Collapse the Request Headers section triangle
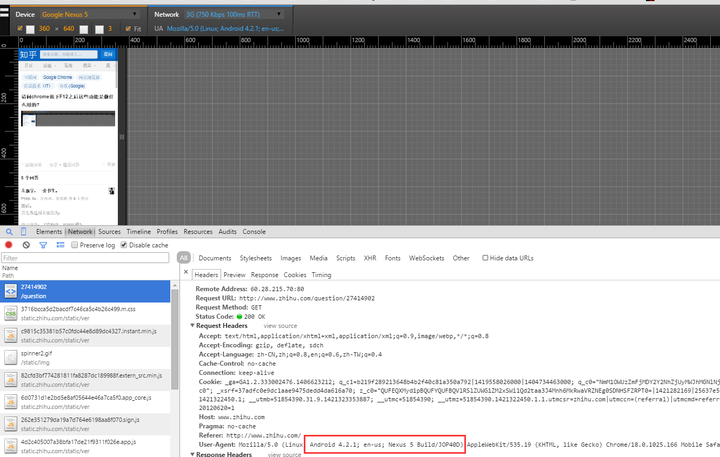The image size is (720, 457). point(192,325)
